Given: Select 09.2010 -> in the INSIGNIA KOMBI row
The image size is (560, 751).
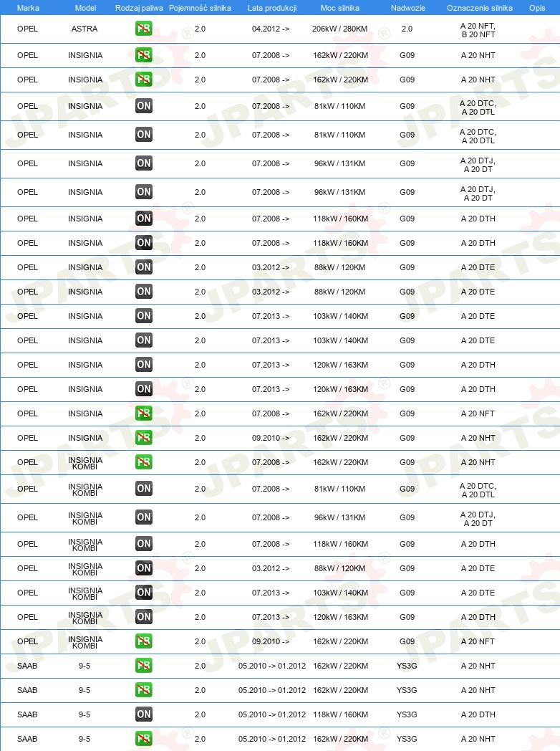Looking at the screenshot, I should (271, 641).
